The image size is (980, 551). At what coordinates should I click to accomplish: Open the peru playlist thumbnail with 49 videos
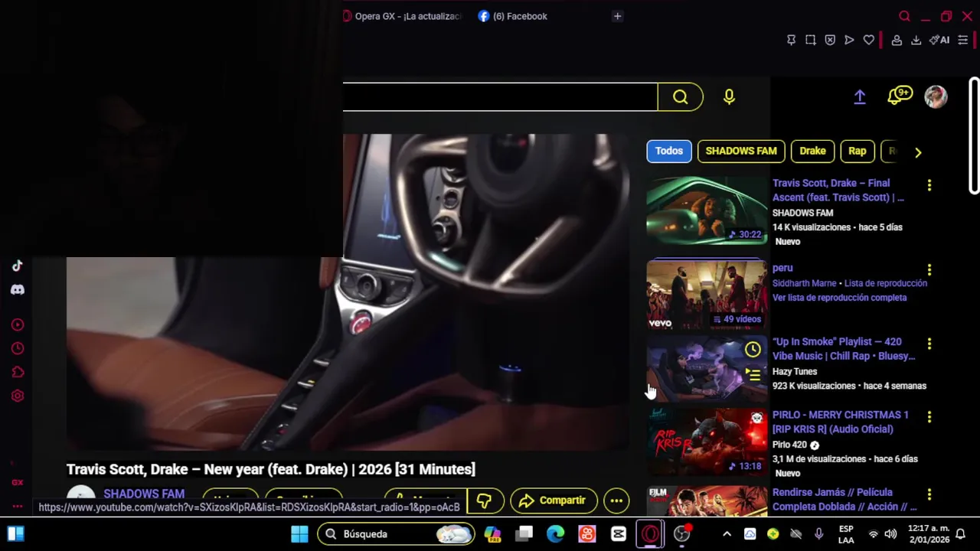[706, 295]
